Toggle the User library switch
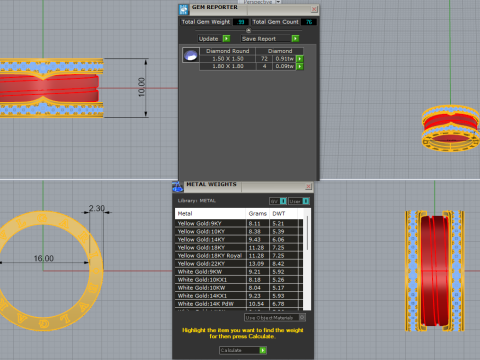 (x=299, y=201)
